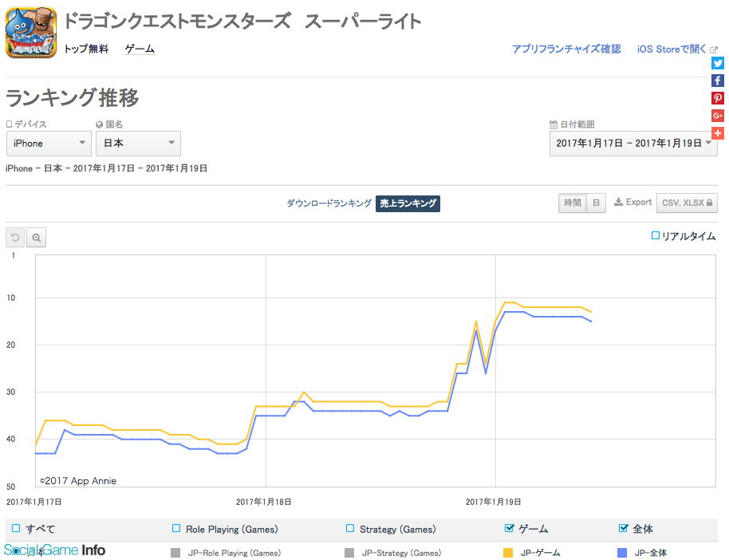The width and height of the screenshot is (729, 560).
Task: Click the Dragon Quest Monsters app icon
Action: tap(31, 33)
